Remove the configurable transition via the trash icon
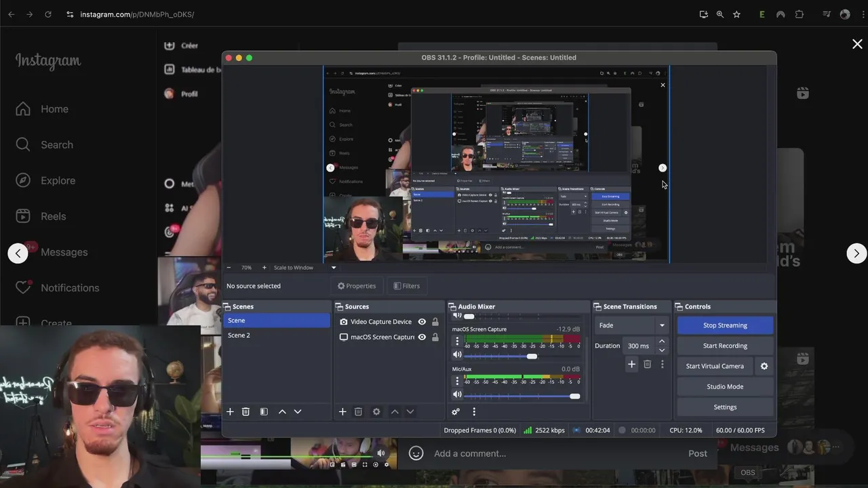The height and width of the screenshot is (488, 868). 648,364
